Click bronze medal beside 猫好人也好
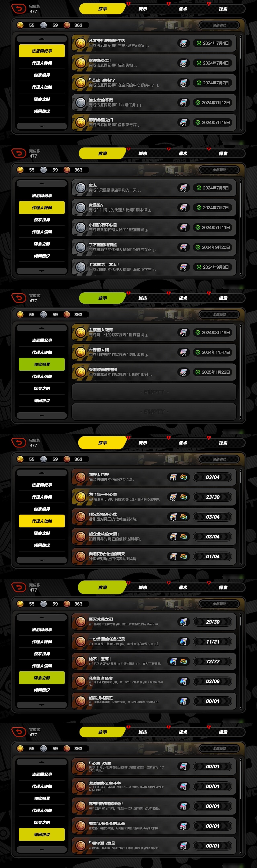This screenshot has width=257, height=868. tap(81, 477)
